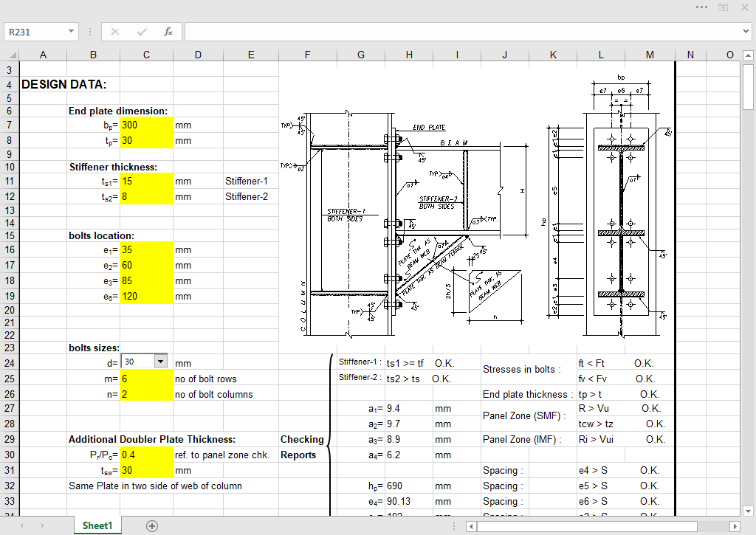Click the Pr/Pc cell containing 0.4
Screen dimensions: 756x535
[x=146, y=455]
